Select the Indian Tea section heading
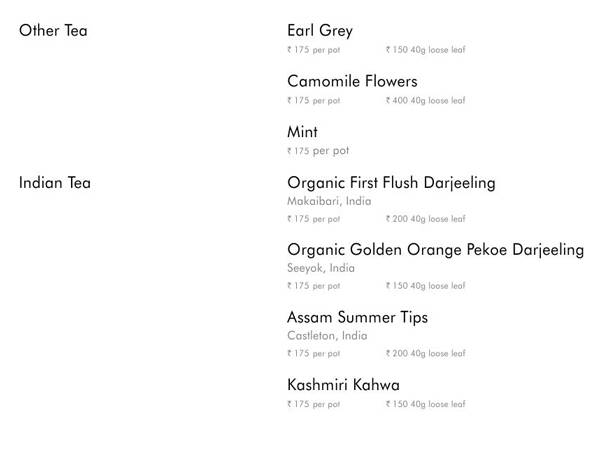The image size is (600, 450). tap(55, 183)
